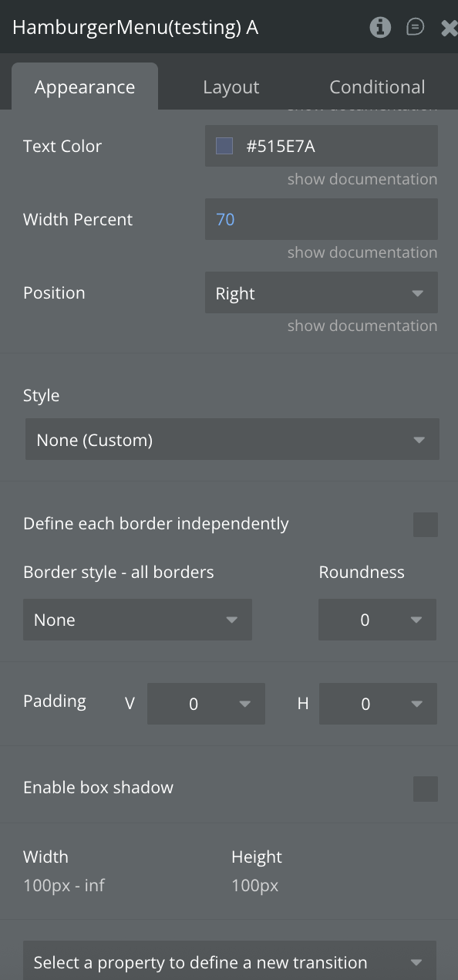Screen dimensions: 458x980
Task: Close the HamburgerMenu property editor
Action: pyautogui.click(x=449, y=28)
